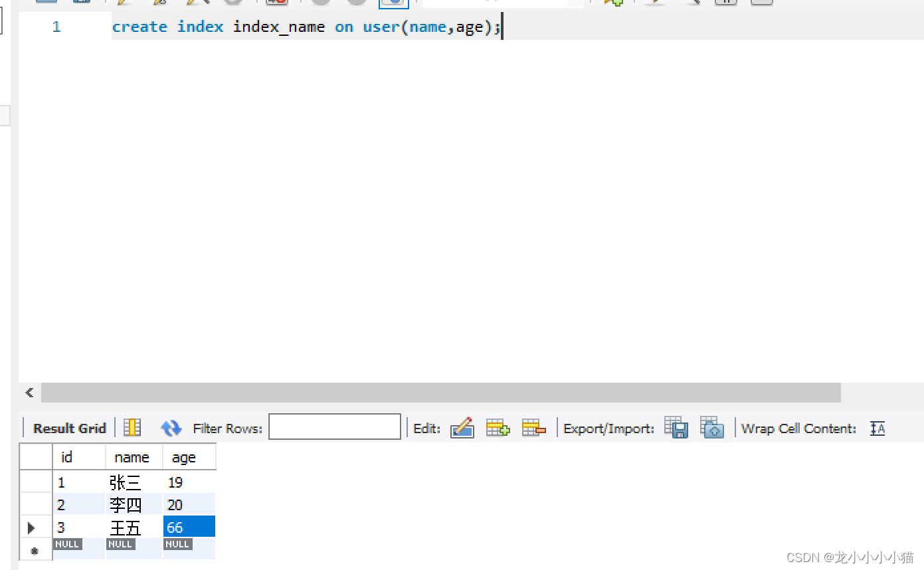The height and width of the screenshot is (570, 924).
Task: Click the NULL cell under age column
Action: click(189, 549)
